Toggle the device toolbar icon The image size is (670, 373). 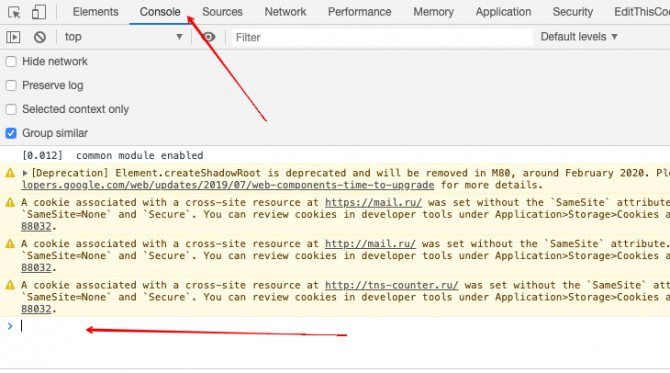pos(39,12)
